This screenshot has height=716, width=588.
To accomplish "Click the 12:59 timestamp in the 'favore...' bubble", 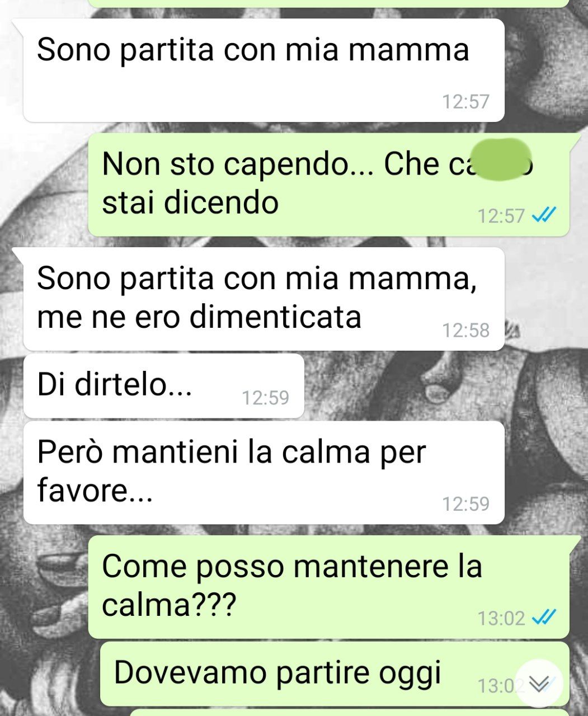I will pos(466,503).
